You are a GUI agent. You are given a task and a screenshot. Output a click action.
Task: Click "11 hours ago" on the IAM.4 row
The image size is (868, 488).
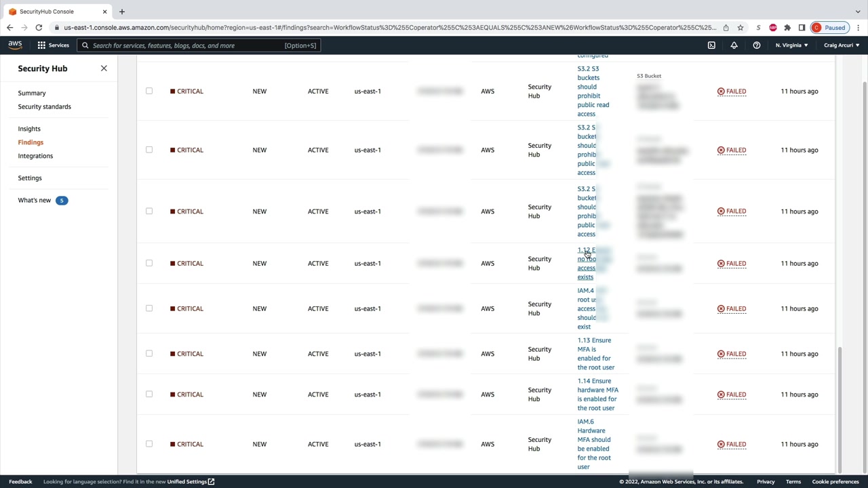click(800, 308)
